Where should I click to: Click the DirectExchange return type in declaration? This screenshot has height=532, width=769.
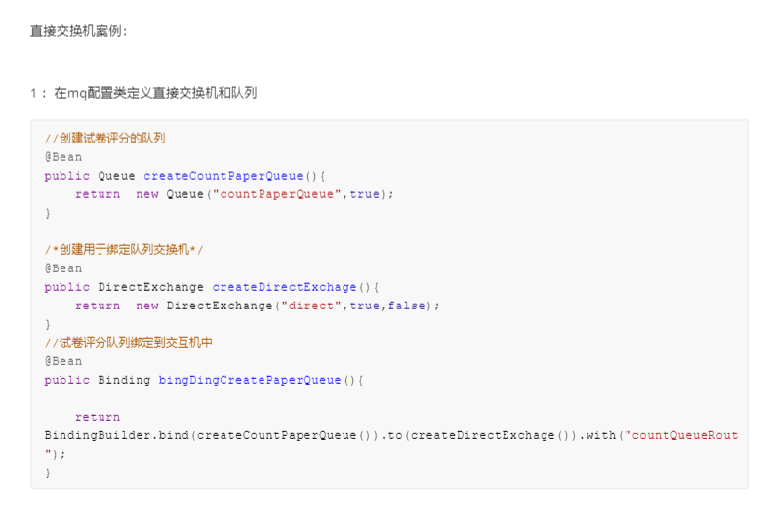(151, 287)
